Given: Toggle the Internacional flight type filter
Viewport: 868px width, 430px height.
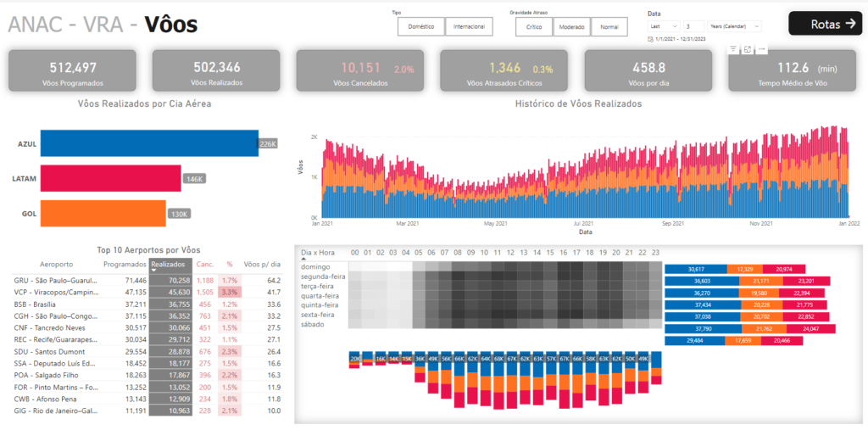Looking at the screenshot, I should 469,26.
